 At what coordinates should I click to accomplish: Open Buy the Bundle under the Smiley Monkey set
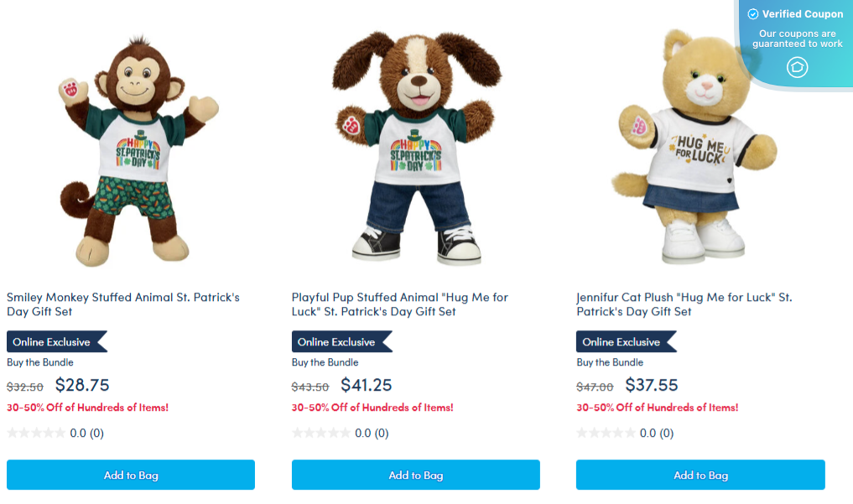40,361
